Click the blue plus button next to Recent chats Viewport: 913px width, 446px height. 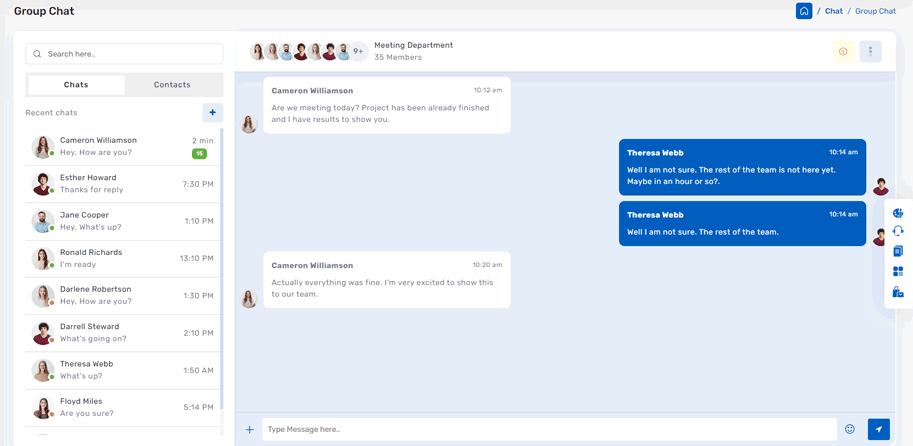[212, 113]
